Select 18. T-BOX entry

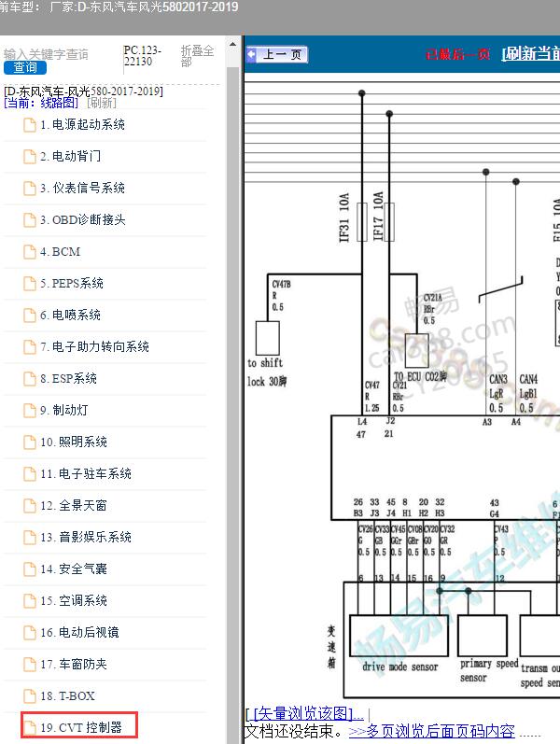[x=67, y=696]
